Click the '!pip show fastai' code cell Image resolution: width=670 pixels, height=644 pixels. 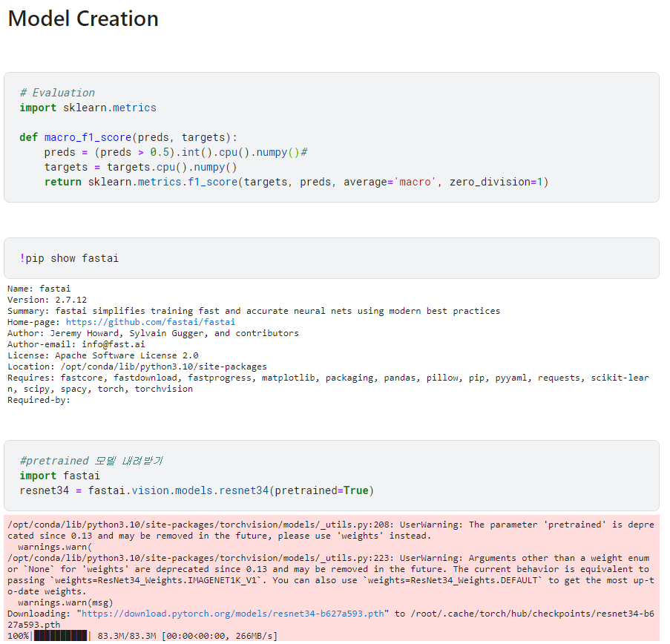[332, 258]
